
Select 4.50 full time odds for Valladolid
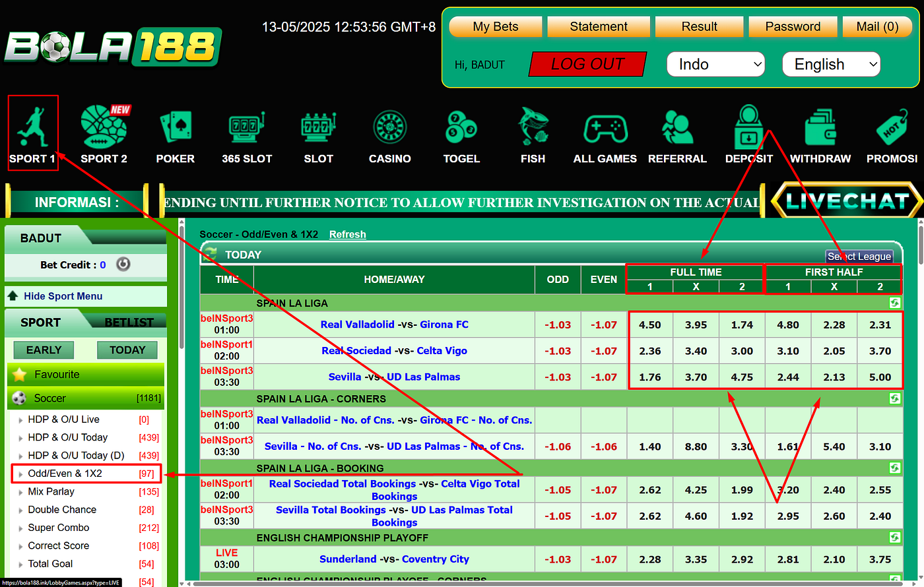(x=650, y=324)
